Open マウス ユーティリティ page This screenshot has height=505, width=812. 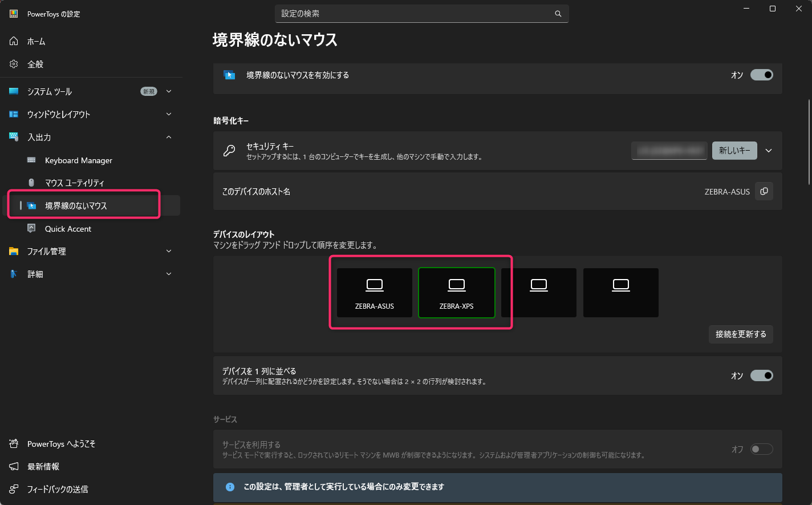[74, 183]
